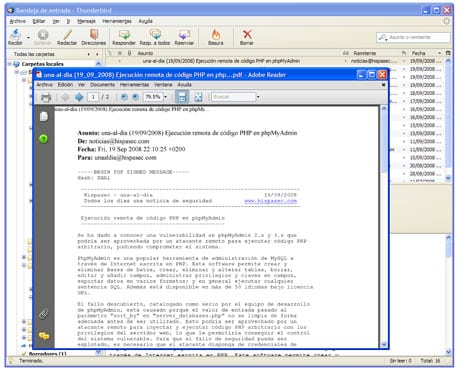Click the zoom in button in Reader
This screenshot has height=371, width=460.
[x=135, y=97]
